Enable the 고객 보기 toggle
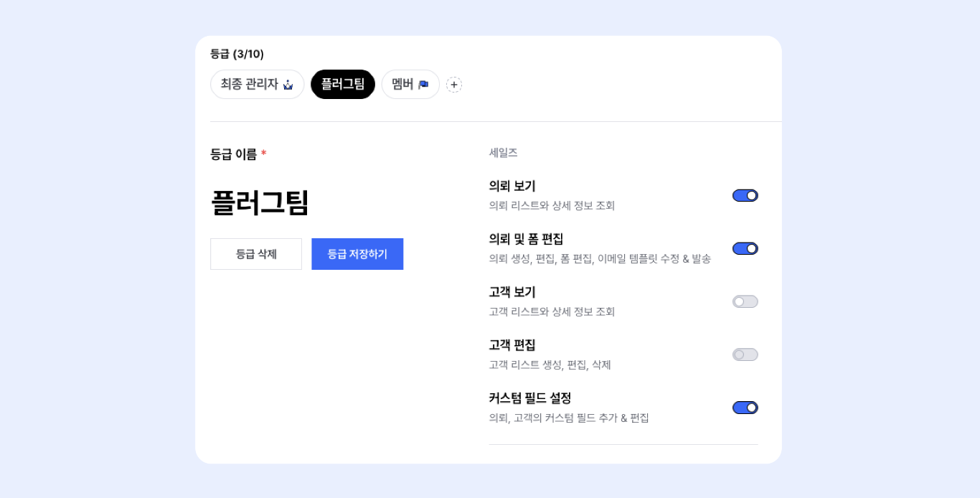 tap(745, 301)
